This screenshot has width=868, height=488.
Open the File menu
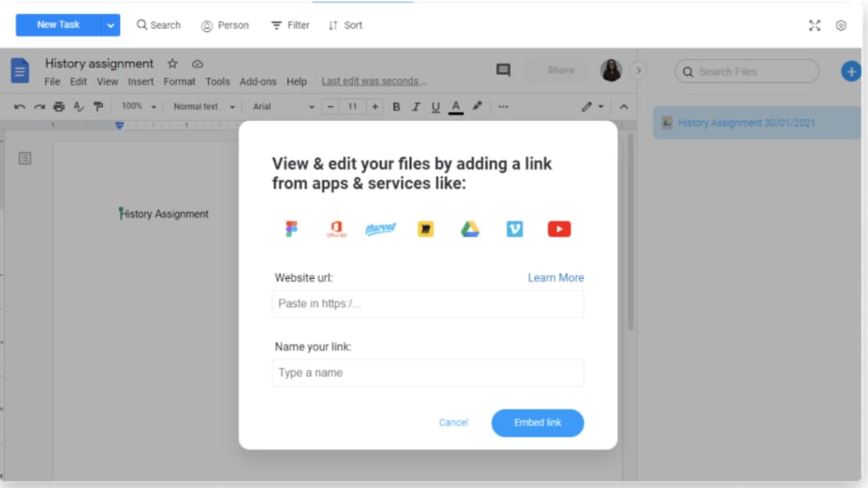(52, 81)
